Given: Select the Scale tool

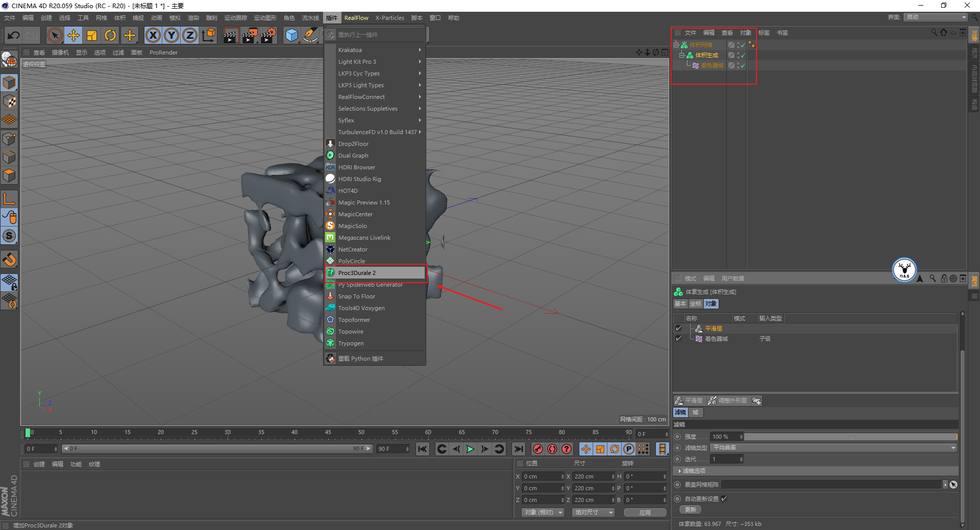Looking at the screenshot, I should [x=92, y=35].
